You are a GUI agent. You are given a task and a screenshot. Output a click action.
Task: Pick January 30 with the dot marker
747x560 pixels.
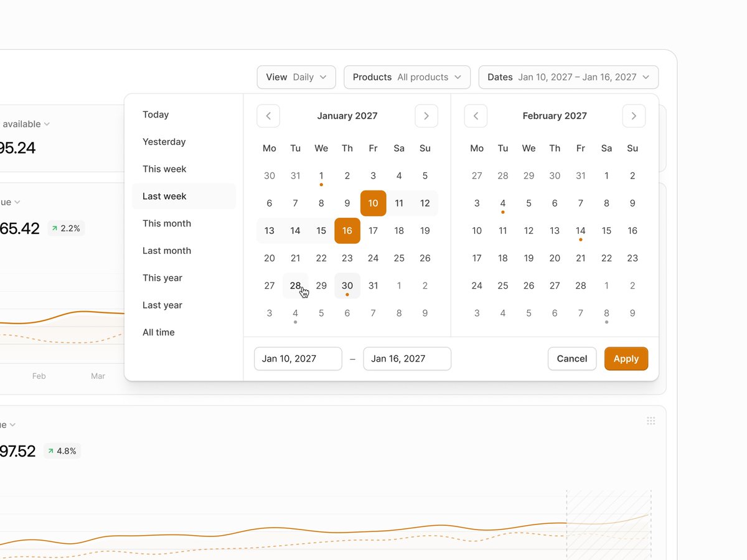point(347,286)
